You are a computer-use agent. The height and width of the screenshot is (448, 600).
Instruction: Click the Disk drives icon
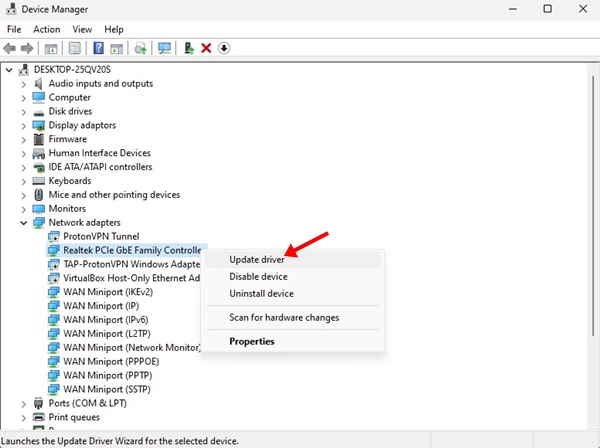pyautogui.click(x=39, y=112)
